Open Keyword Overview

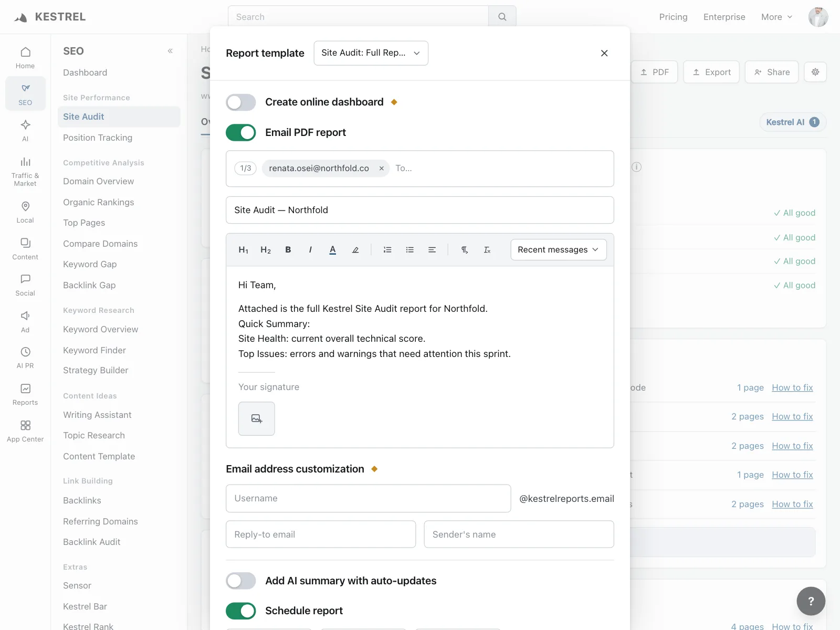click(x=101, y=329)
